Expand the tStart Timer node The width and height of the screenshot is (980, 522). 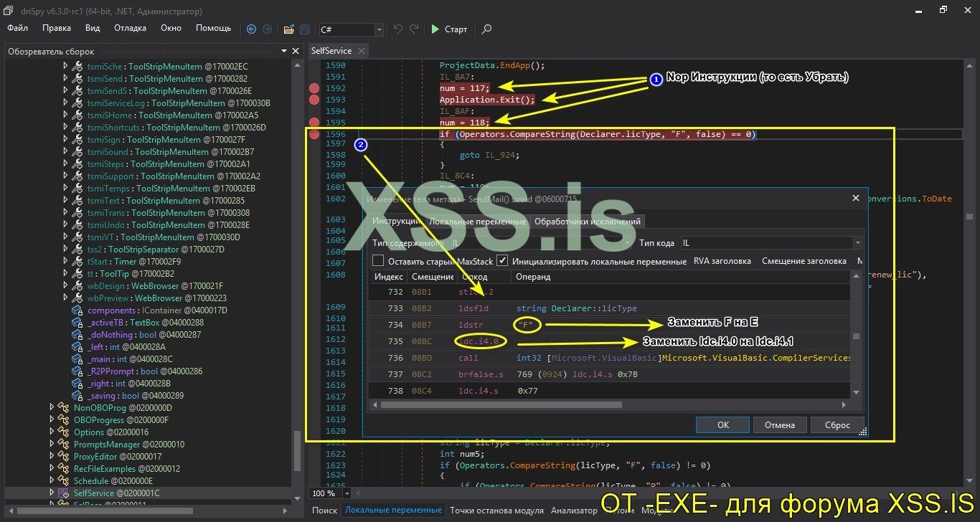pos(65,262)
